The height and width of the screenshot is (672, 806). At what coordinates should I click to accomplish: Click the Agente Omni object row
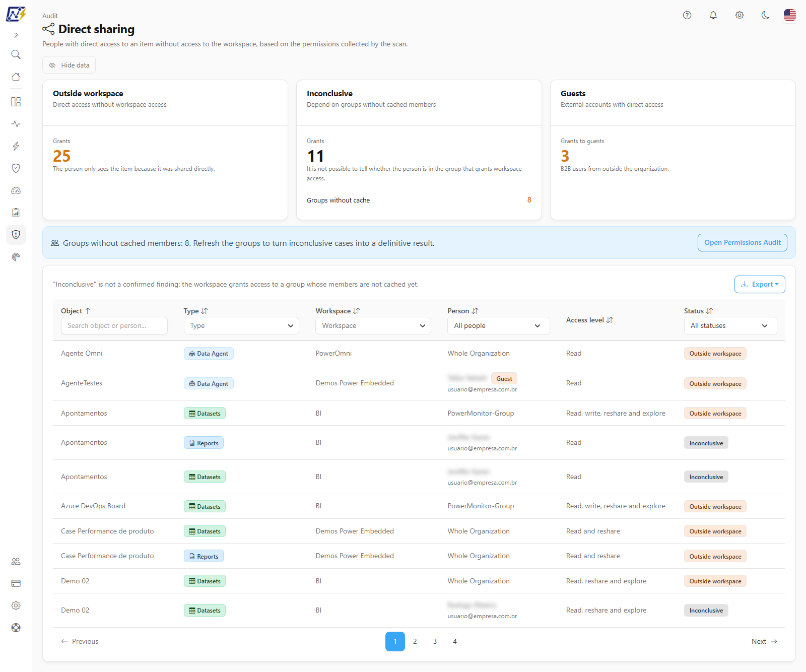click(419, 353)
